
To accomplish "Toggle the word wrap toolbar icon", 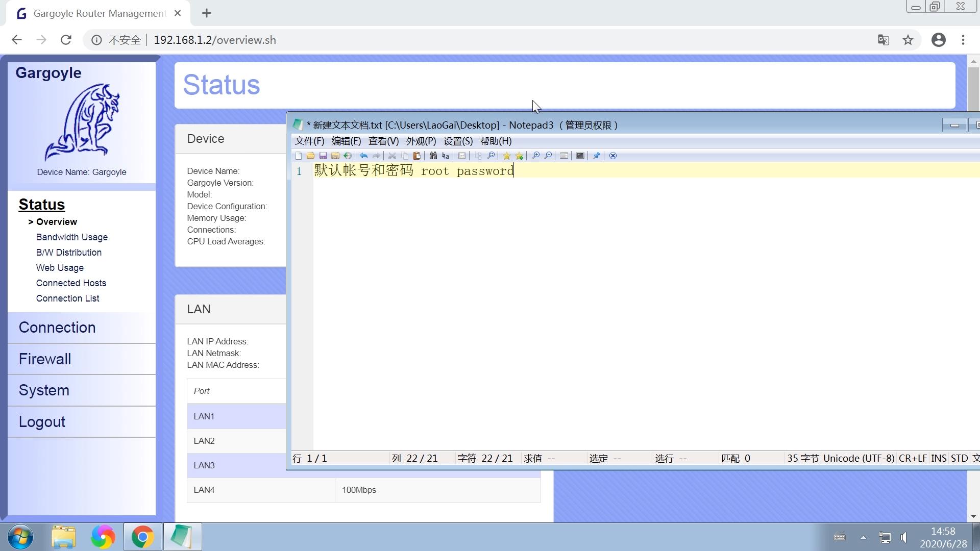I will [x=462, y=156].
